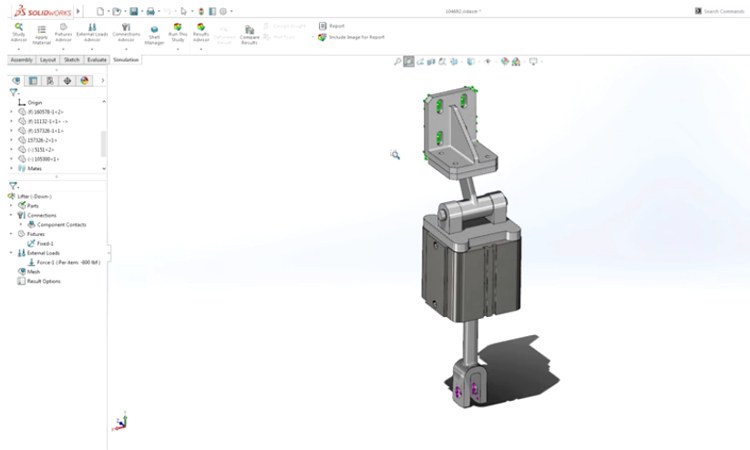Screen dimensions: 750x450
Task: Open the Study Advisor tool
Action: (x=19, y=31)
